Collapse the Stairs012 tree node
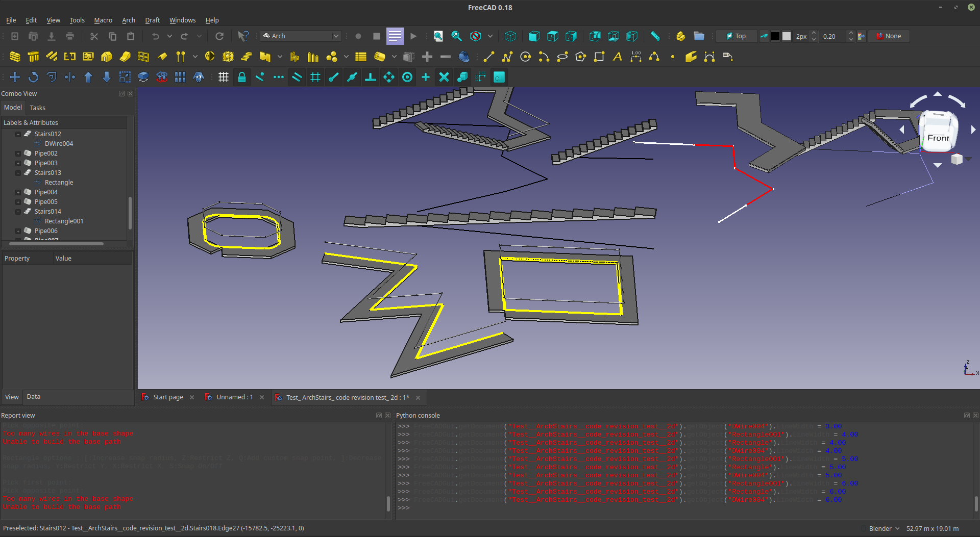 pos(18,134)
